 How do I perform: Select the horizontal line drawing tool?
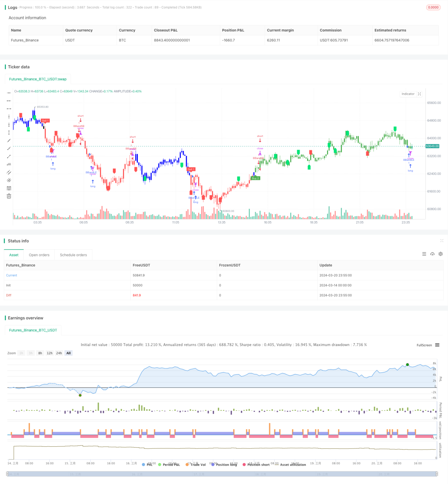[9, 93]
